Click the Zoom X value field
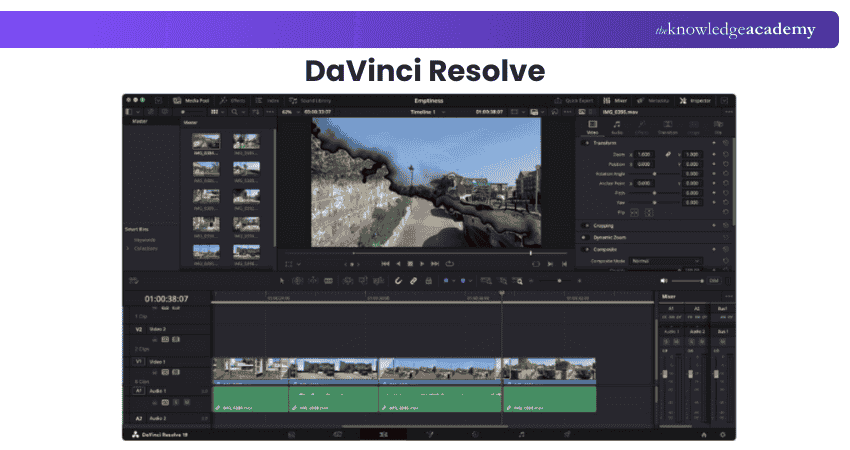Viewport: 850px width, 450px height. (645, 155)
